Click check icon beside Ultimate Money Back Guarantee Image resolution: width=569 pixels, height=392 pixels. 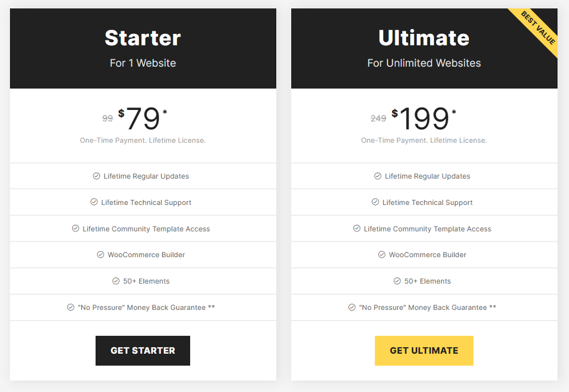352,307
